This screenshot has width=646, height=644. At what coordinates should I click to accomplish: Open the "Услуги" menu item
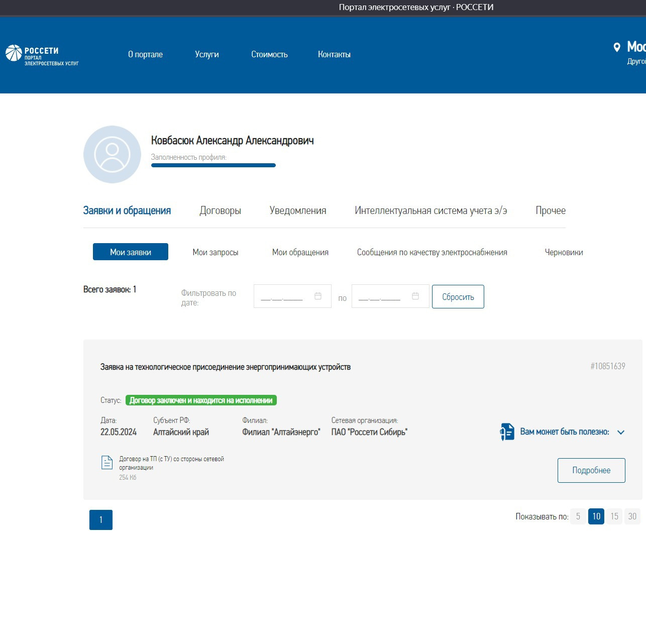click(x=207, y=54)
